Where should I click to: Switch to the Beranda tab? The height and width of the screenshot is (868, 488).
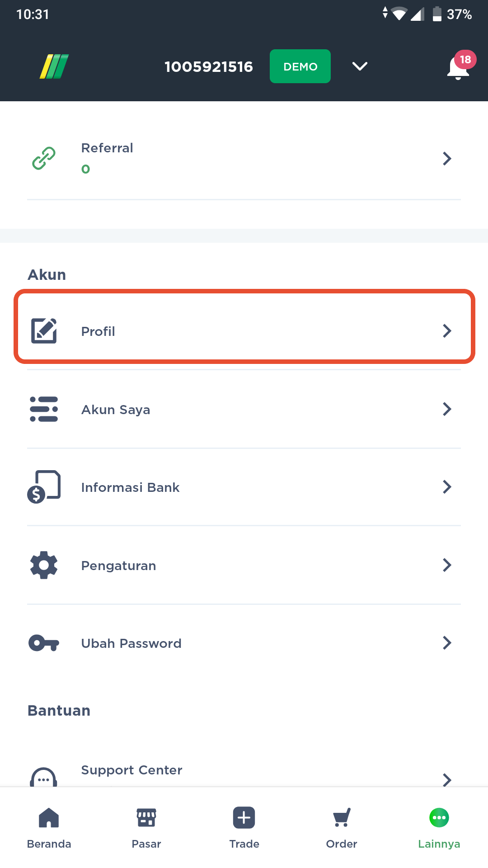coord(49,827)
